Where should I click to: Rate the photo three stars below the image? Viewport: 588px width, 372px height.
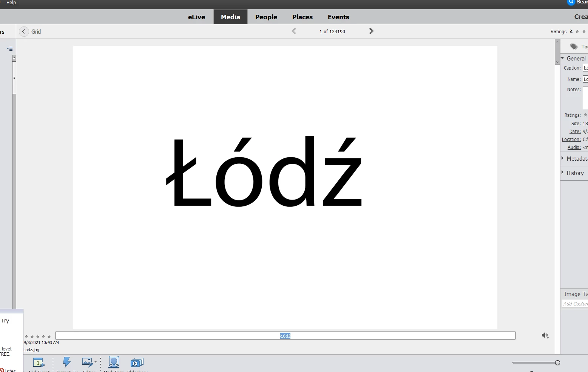[38, 336]
